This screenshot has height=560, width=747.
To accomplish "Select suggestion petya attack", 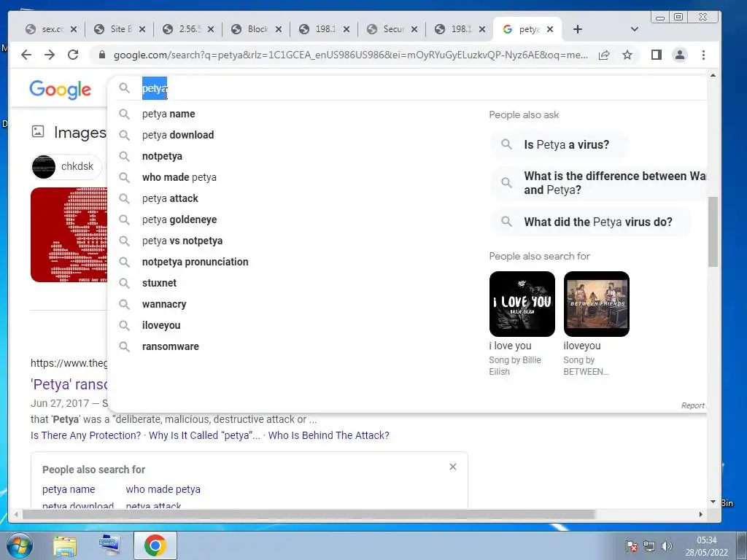I will [x=170, y=198].
